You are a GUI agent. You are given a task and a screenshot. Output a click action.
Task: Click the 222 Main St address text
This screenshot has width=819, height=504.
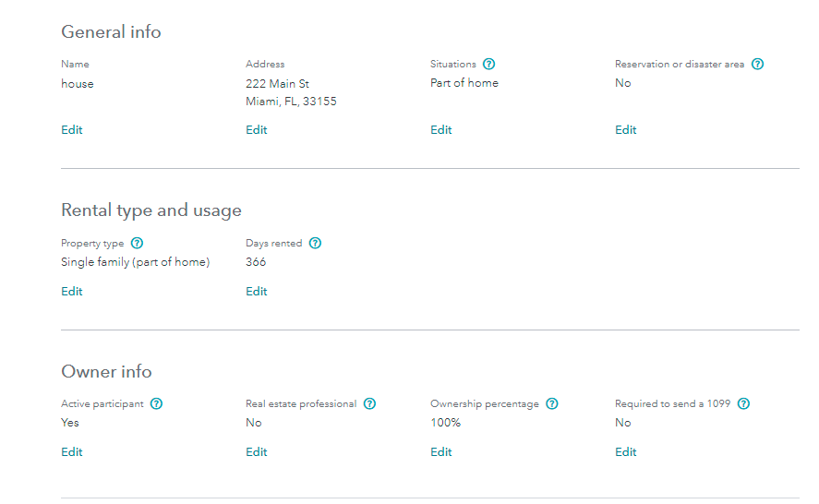tap(277, 84)
